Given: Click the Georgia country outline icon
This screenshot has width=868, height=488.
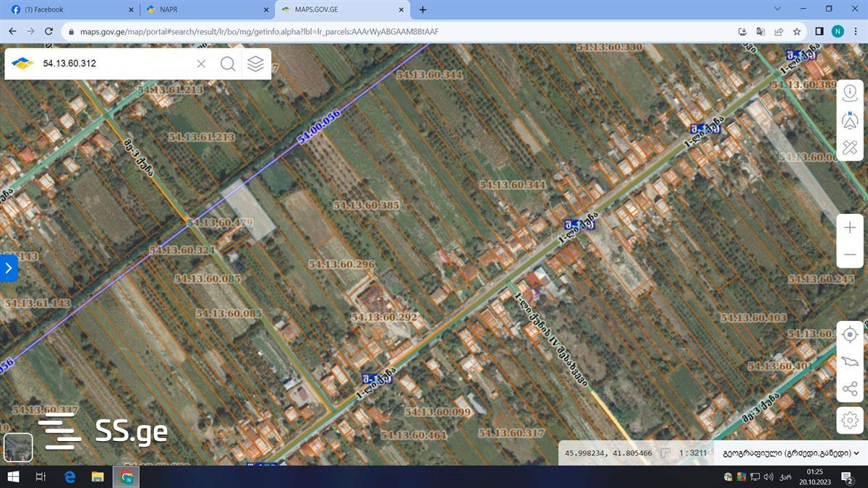Looking at the screenshot, I should (x=850, y=361).
